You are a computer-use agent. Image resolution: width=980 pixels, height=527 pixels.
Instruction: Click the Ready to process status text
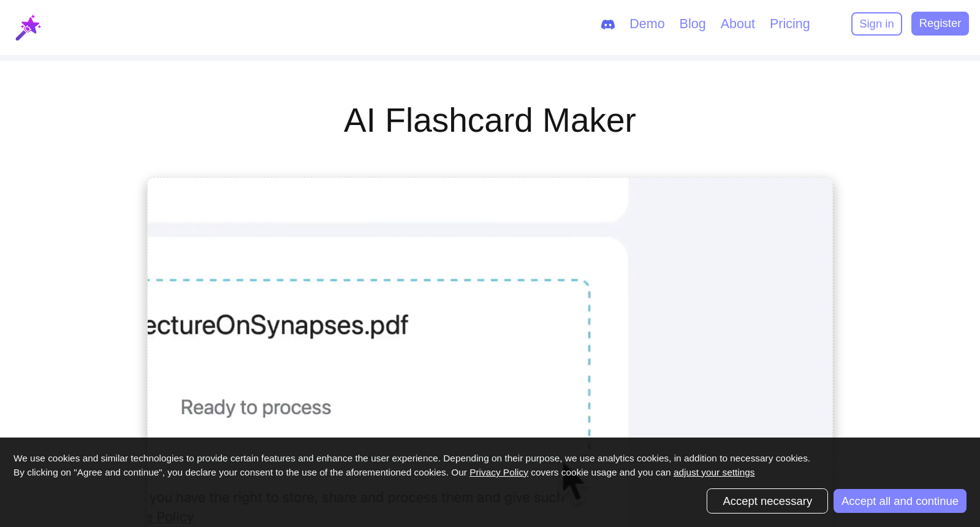[256, 406]
